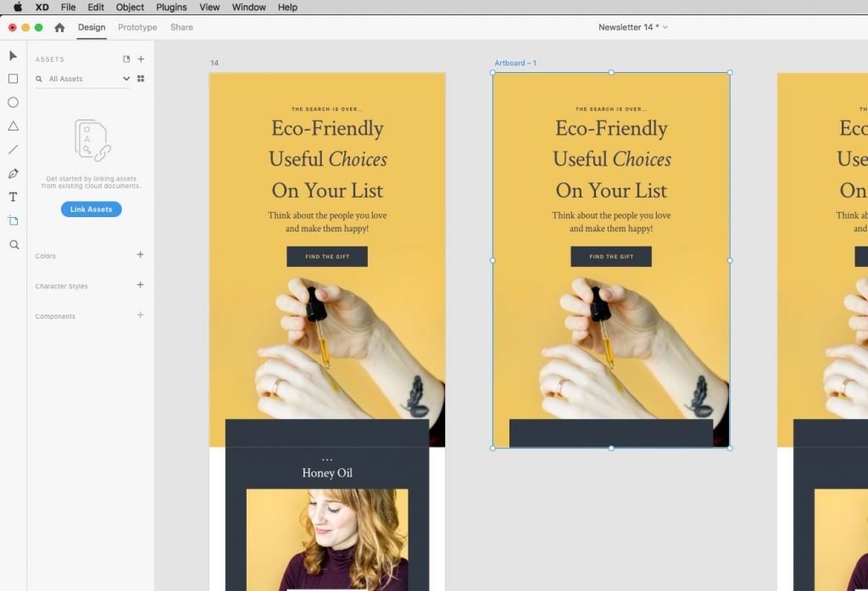The height and width of the screenshot is (591, 868).
Task: Click the Link Assets button
Action: click(x=91, y=209)
